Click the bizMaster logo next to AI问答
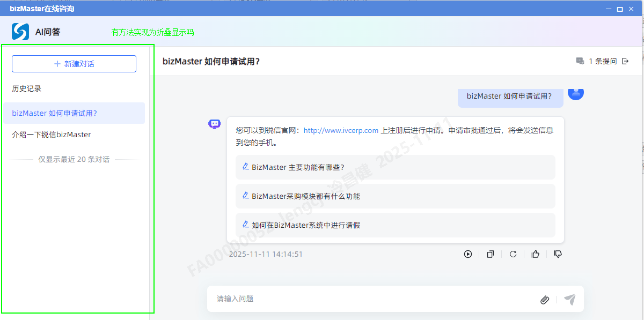The height and width of the screenshot is (320, 644). click(20, 32)
